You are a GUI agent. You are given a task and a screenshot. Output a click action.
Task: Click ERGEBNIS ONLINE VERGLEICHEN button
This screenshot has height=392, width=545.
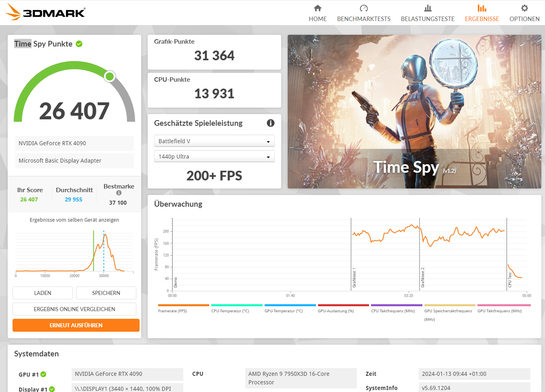point(74,309)
